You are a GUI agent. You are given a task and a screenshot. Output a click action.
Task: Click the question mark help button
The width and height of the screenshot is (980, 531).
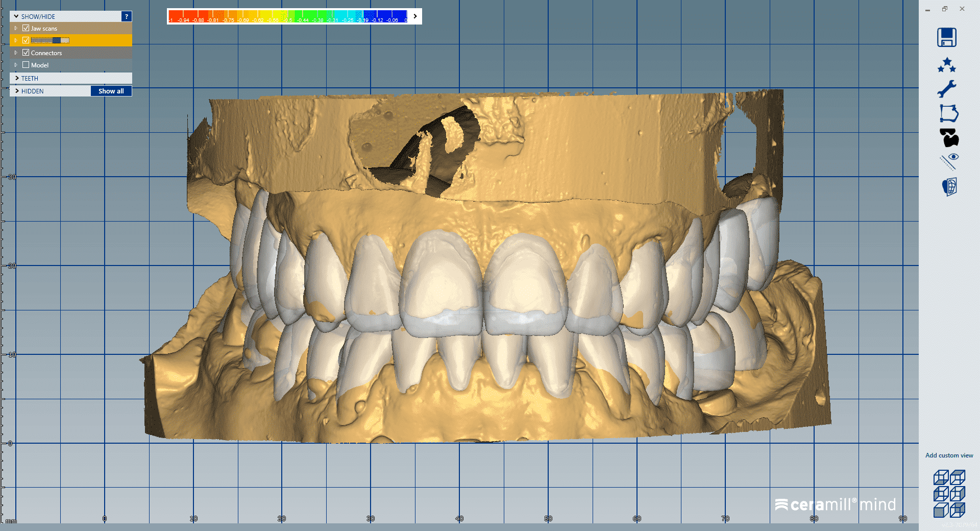[126, 16]
